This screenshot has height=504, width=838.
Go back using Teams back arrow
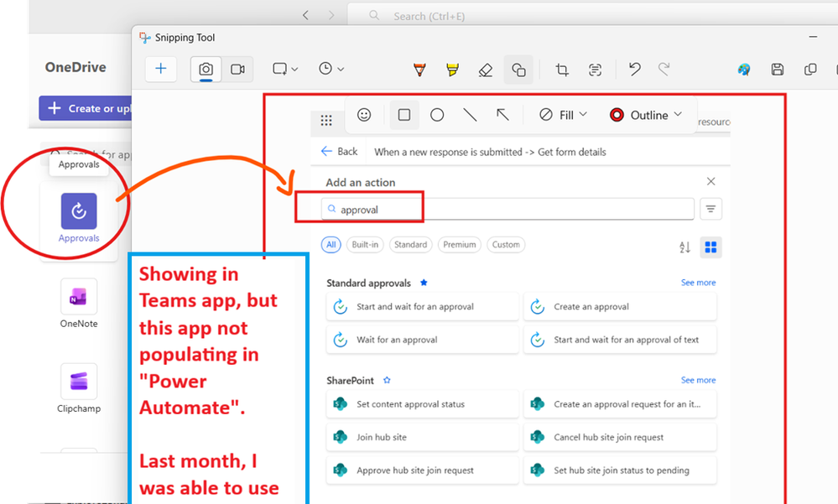click(x=305, y=15)
